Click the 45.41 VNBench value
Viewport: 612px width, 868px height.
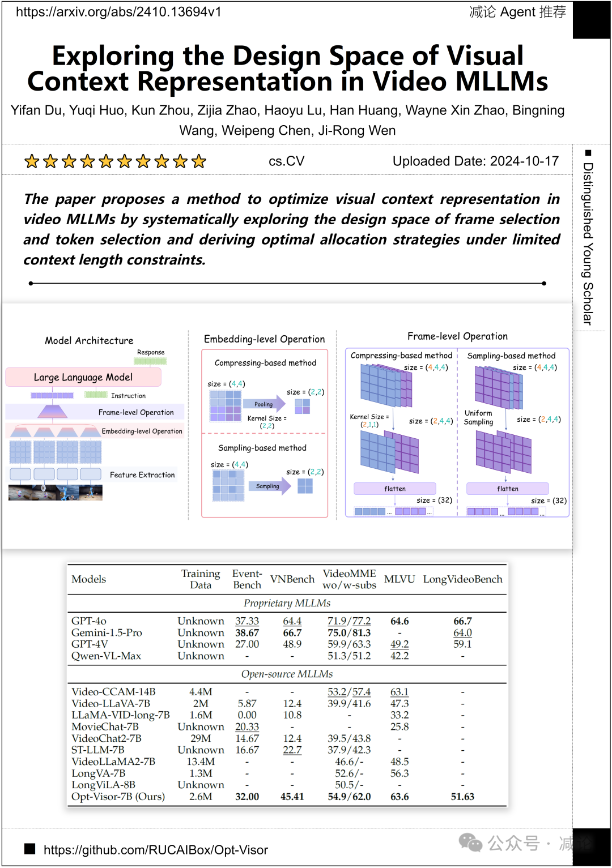(292, 797)
